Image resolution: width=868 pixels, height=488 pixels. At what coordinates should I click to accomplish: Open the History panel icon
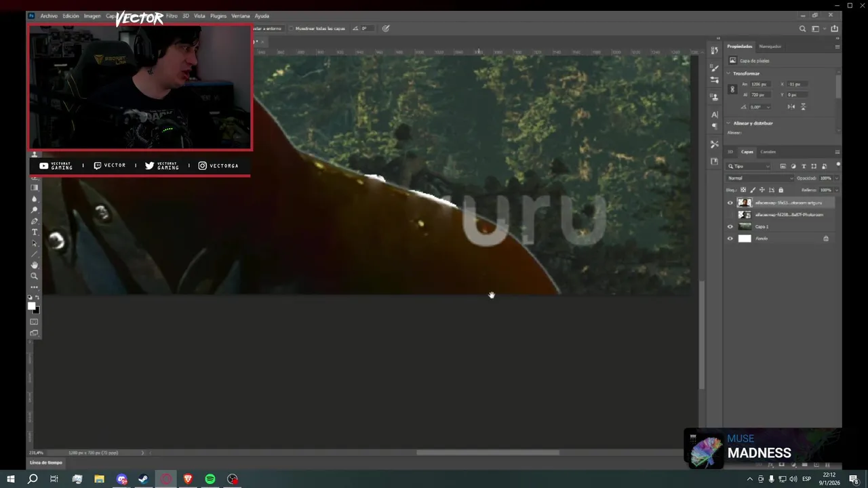[x=714, y=51]
